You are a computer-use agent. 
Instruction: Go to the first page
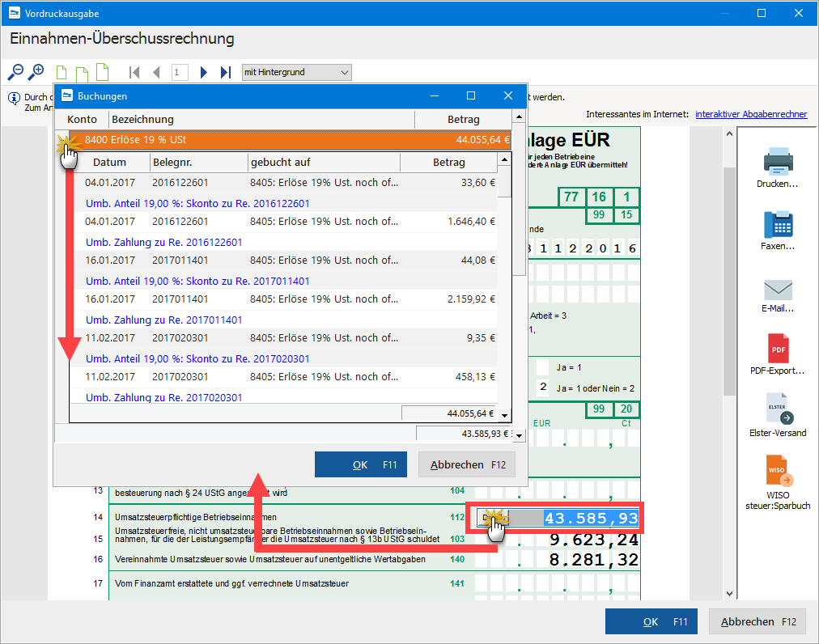134,72
